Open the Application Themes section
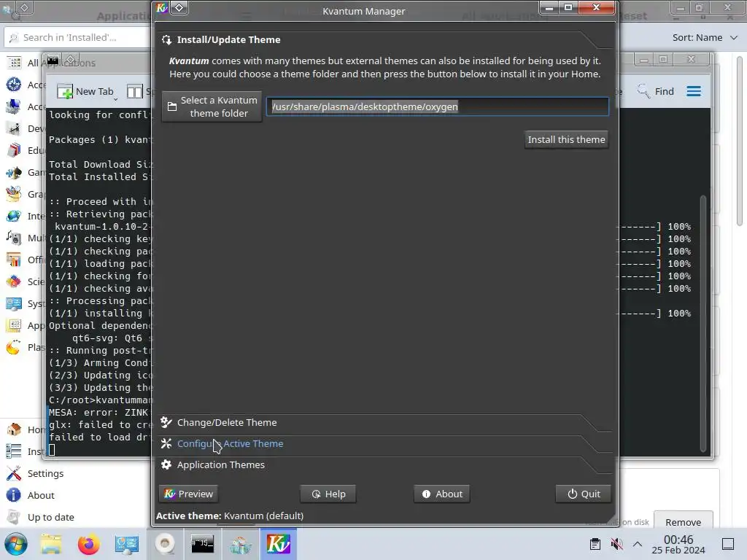The width and height of the screenshot is (747, 560). tap(220, 464)
